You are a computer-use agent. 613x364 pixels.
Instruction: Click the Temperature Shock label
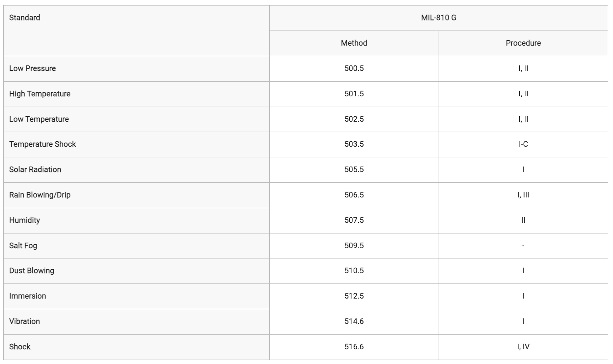click(x=42, y=144)
